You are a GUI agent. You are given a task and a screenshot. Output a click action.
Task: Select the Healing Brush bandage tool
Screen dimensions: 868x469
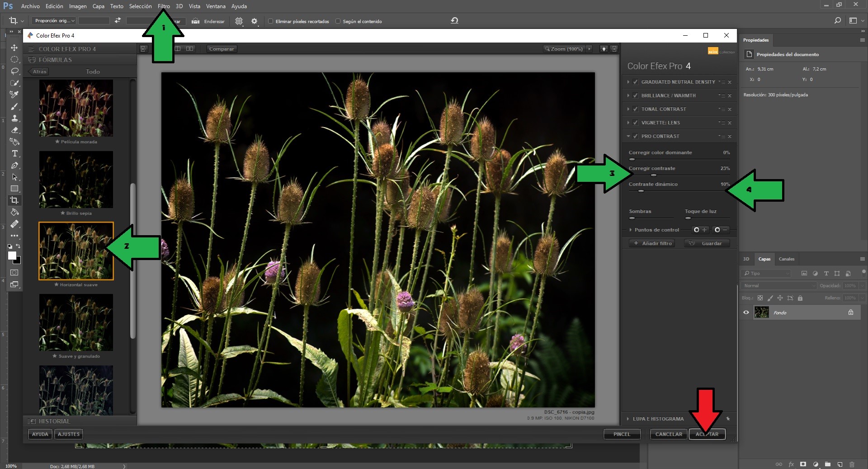tap(14, 224)
